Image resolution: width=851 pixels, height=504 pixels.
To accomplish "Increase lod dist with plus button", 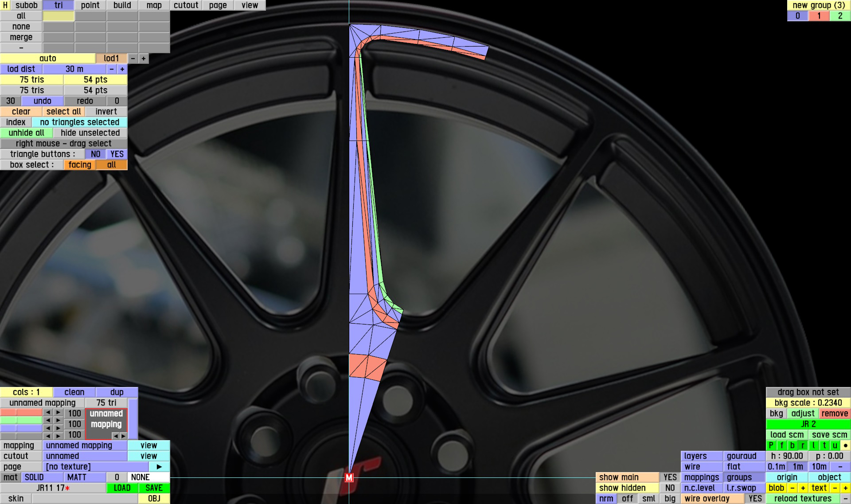I will coord(122,69).
